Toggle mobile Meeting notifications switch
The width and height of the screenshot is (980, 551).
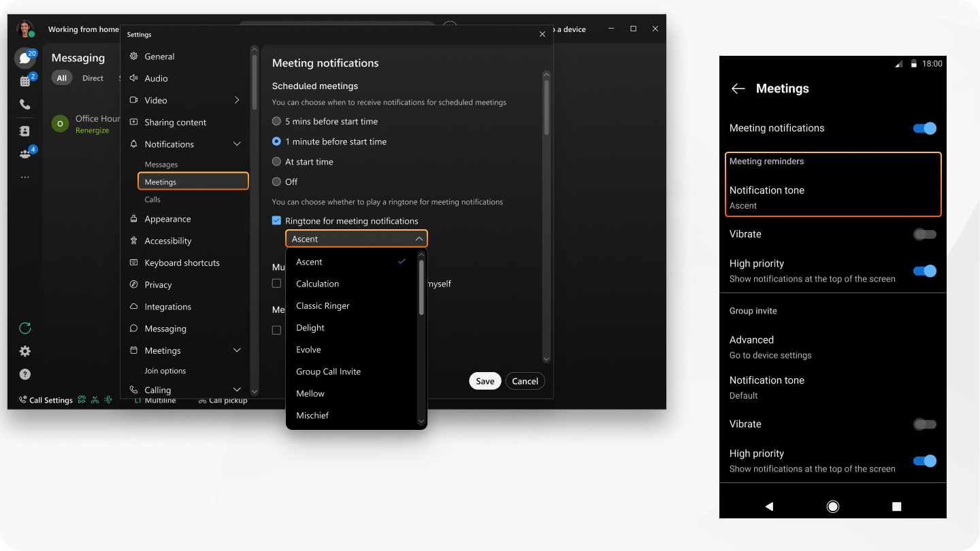tap(925, 128)
